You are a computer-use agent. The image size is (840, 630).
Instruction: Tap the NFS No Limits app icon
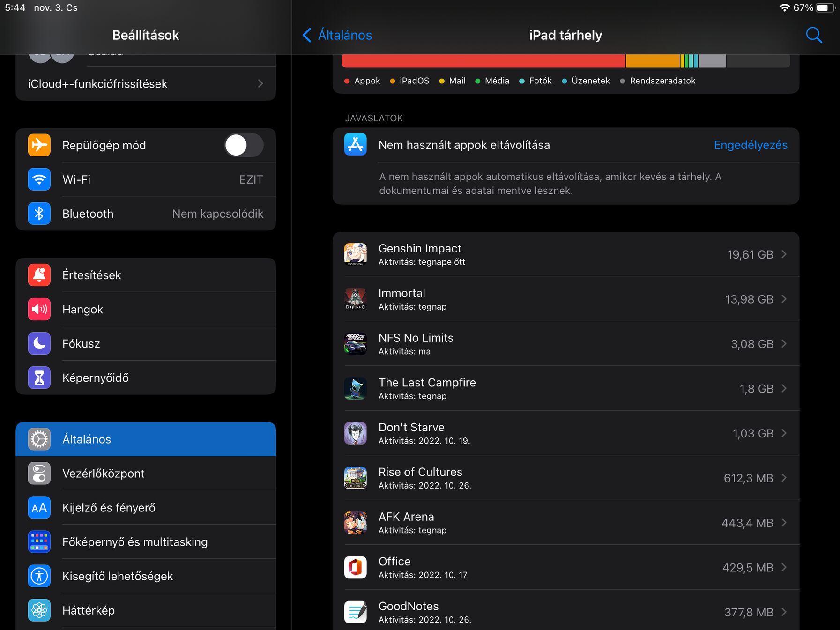coord(356,344)
